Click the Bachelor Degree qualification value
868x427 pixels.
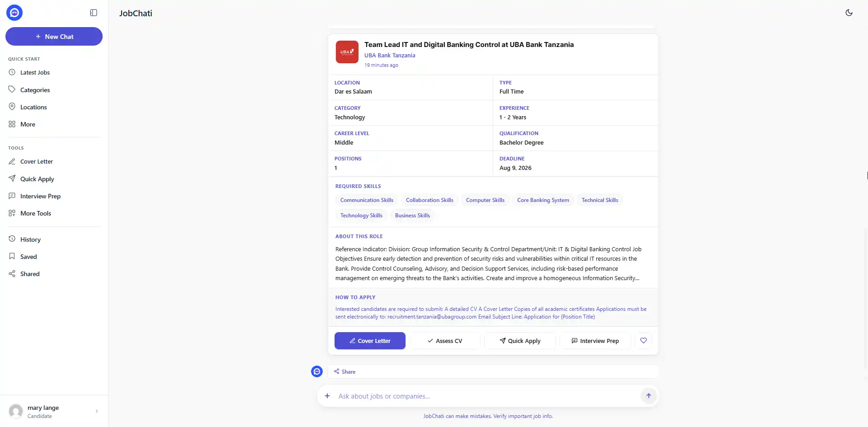[521, 142]
